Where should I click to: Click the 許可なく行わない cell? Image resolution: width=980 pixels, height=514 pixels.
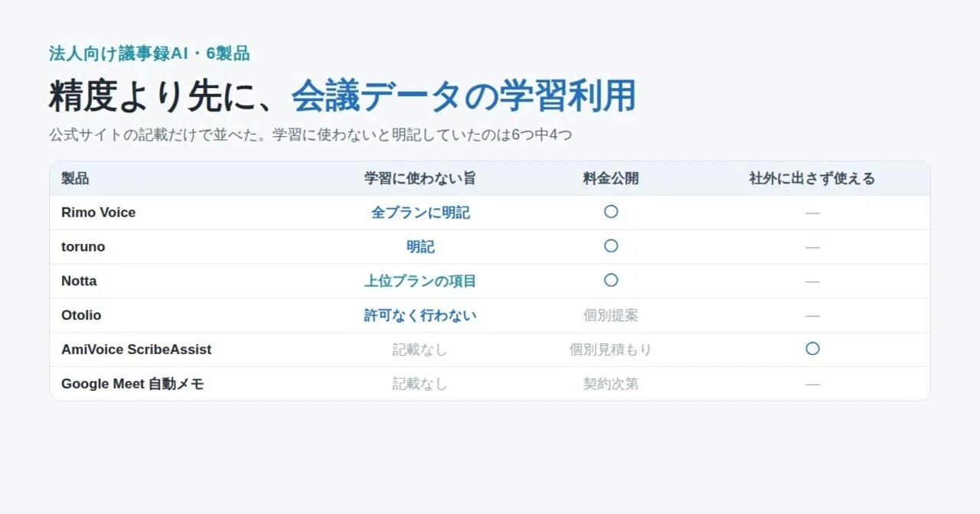tap(420, 315)
